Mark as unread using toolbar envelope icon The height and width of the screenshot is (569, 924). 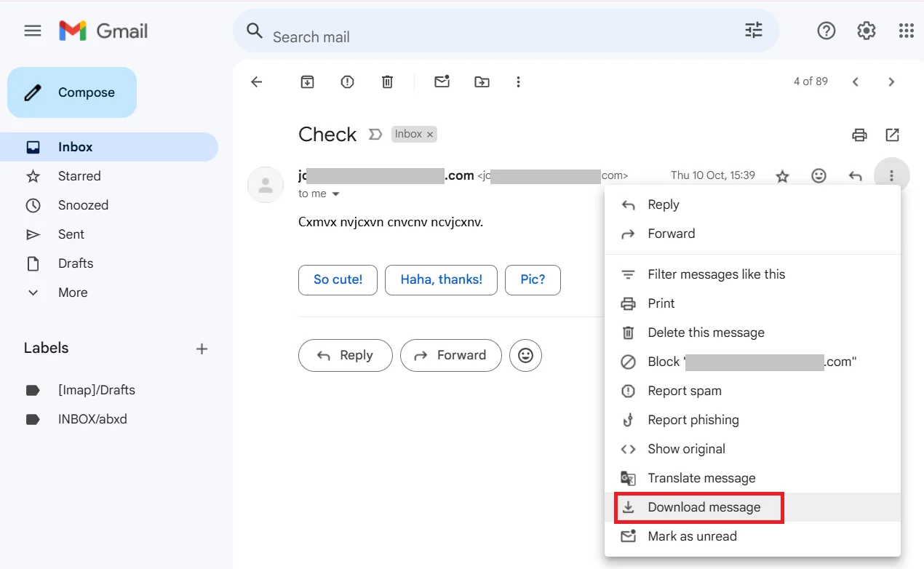point(442,81)
